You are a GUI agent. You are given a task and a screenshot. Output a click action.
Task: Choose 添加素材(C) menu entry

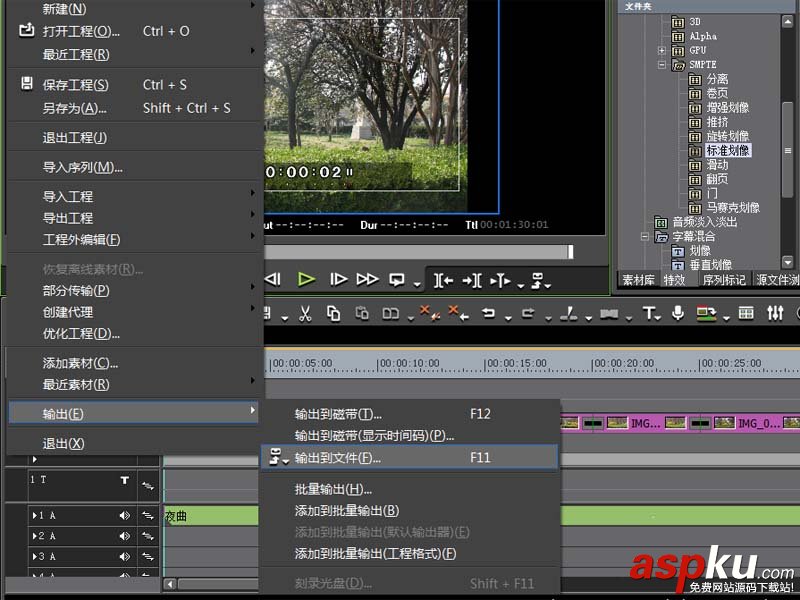(x=134, y=363)
